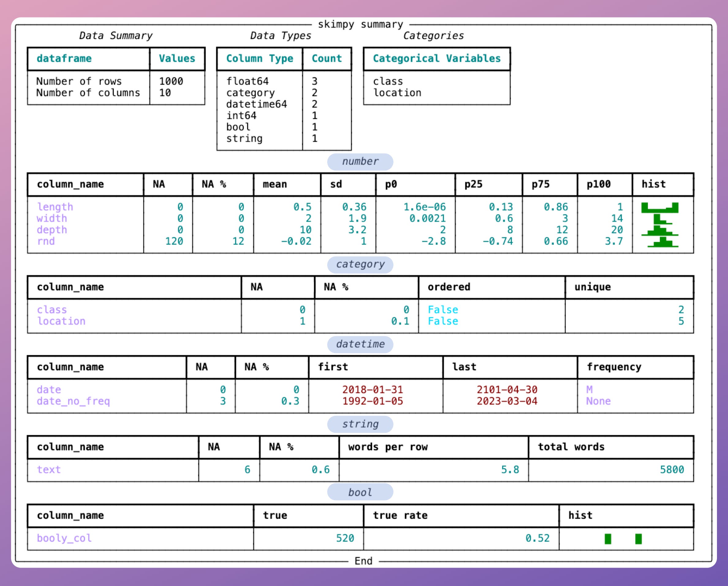Click the location entry under Categorical Variables
Viewport: 728px width, 586px height.
[397, 93]
